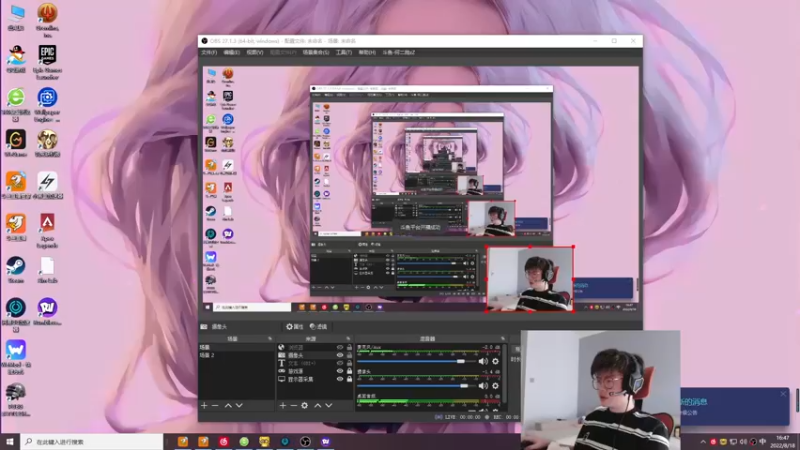Open the blank text file on desktop

tap(47, 270)
